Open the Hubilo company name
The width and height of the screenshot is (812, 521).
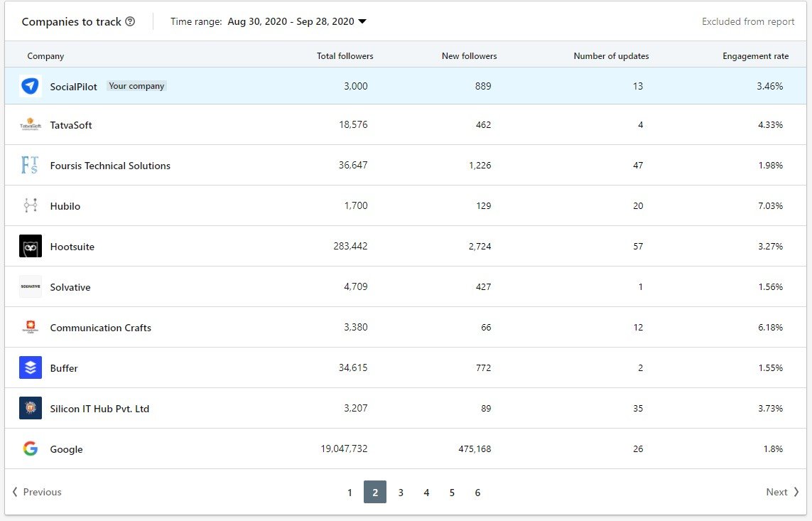(65, 206)
